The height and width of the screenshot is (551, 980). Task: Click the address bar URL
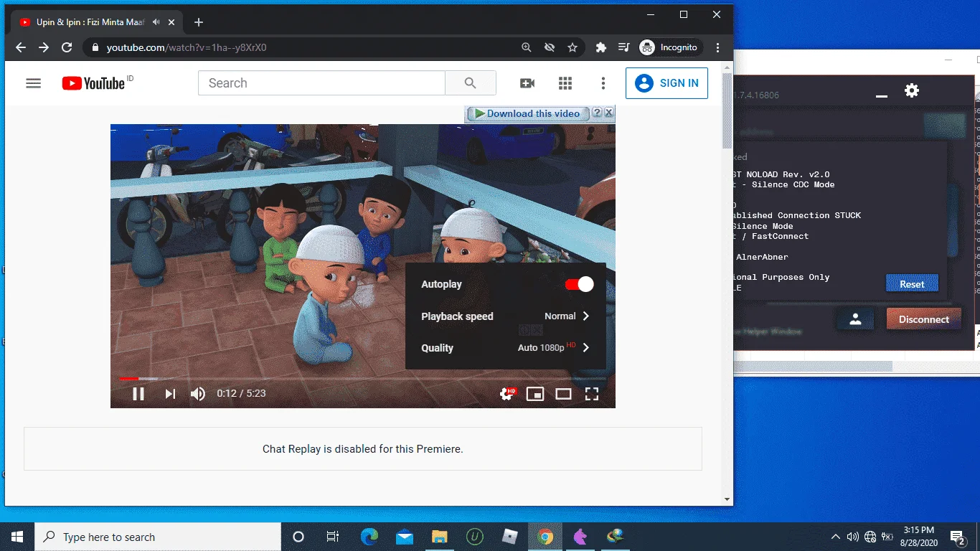187,47
